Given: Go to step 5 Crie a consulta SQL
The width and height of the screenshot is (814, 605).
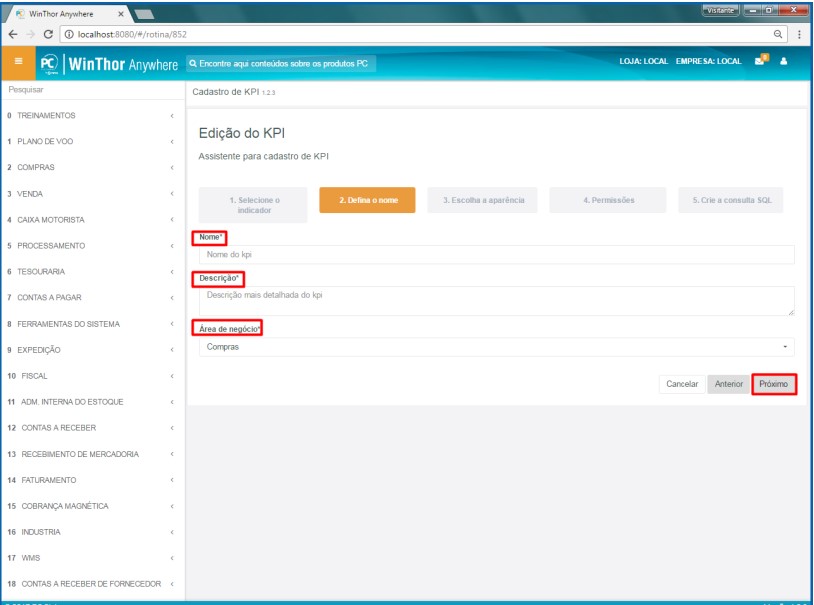Looking at the screenshot, I should [x=731, y=200].
